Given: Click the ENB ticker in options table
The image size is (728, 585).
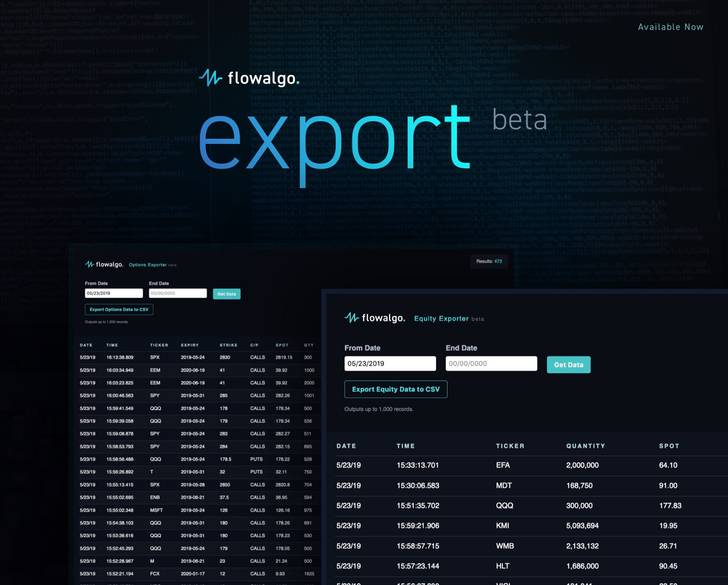Looking at the screenshot, I should click(x=155, y=497).
